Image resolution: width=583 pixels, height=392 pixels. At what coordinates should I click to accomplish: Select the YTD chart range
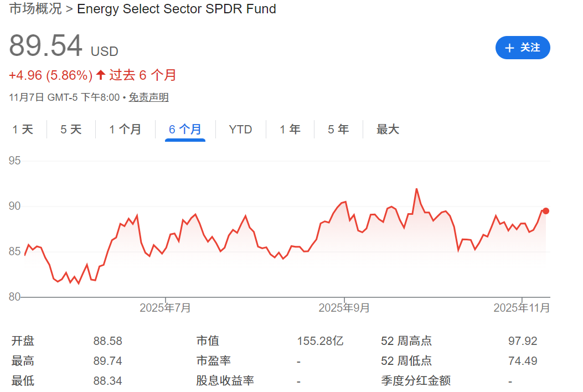[240, 129]
